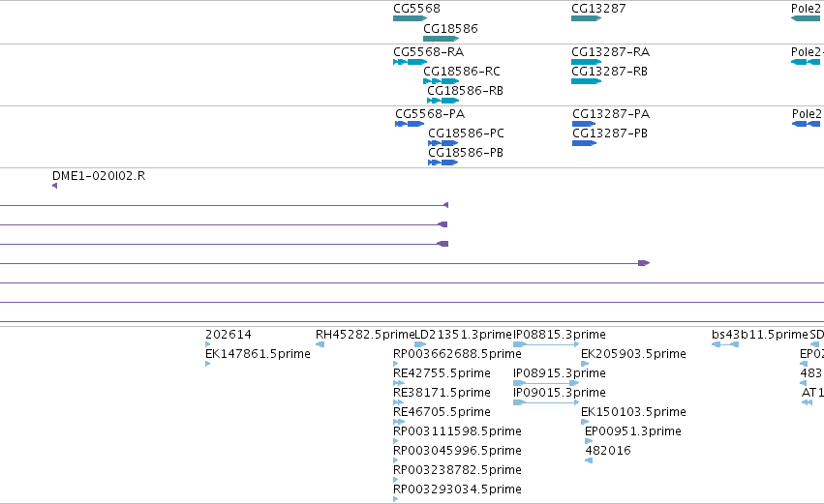The image size is (824, 504).
Task: Click the CG13287 gene label
Action: 598,9
